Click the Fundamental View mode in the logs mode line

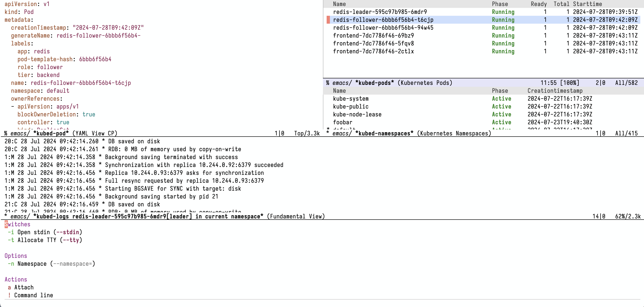coord(296,216)
